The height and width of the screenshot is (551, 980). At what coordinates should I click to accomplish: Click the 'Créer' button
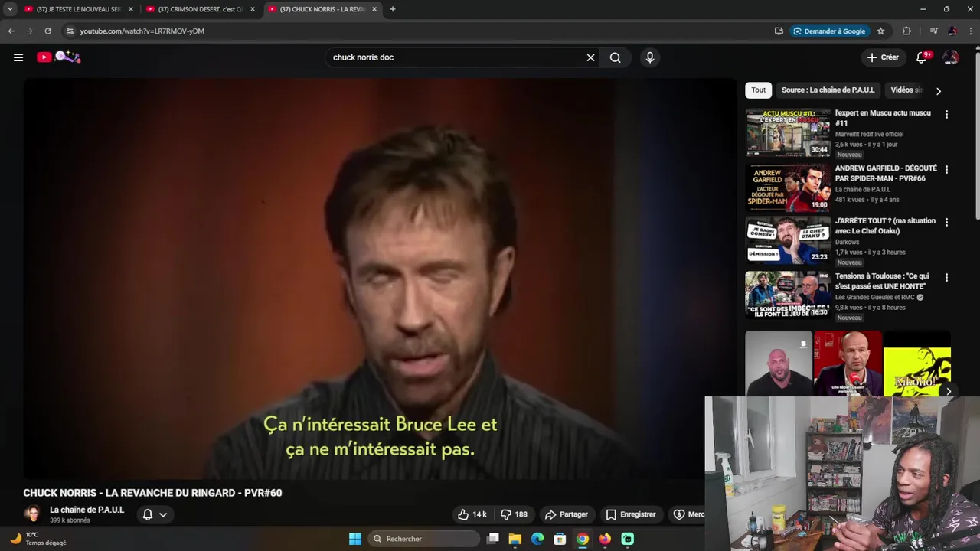[883, 57]
